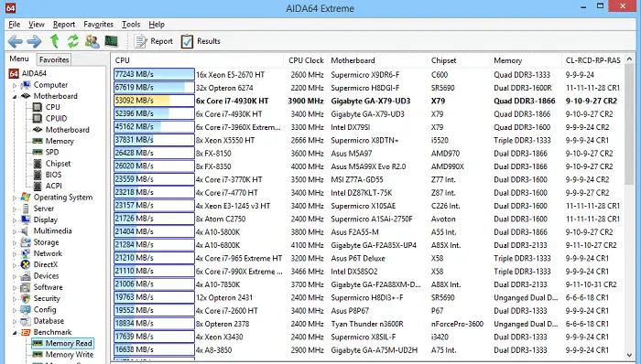Click the CL-RCD-RP-RAS column header

coord(592,60)
